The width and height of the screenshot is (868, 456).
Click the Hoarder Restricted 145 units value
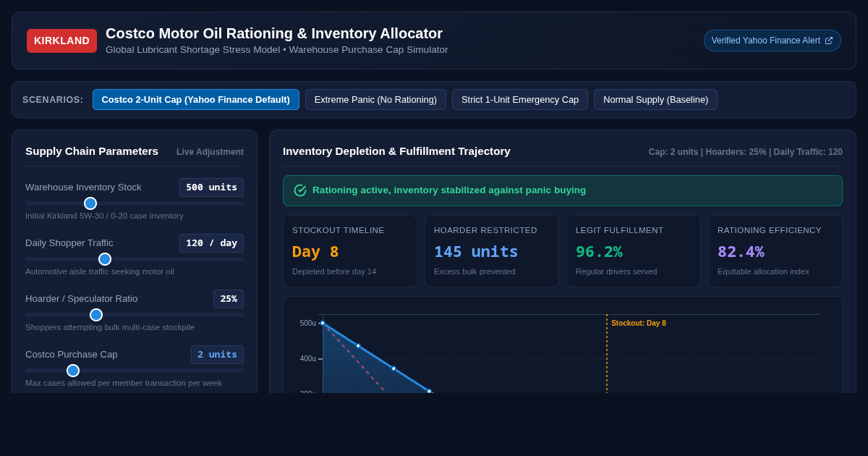click(x=476, y=252)
